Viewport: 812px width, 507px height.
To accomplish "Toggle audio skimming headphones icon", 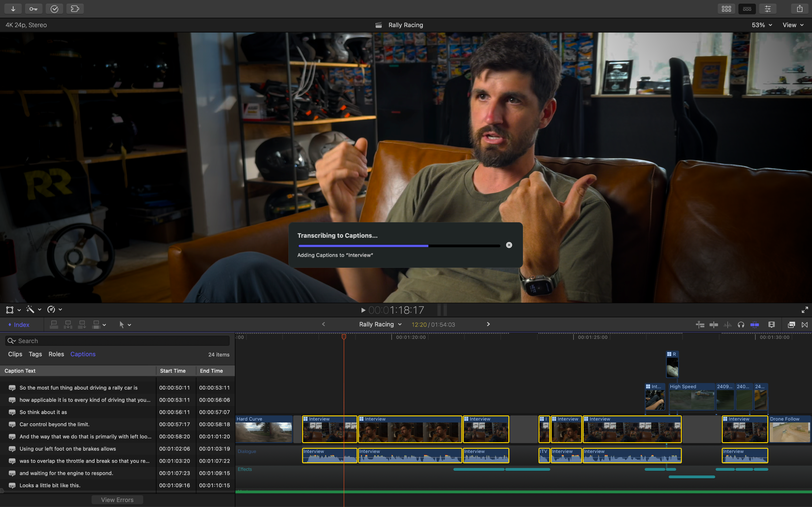I will 741,324.
